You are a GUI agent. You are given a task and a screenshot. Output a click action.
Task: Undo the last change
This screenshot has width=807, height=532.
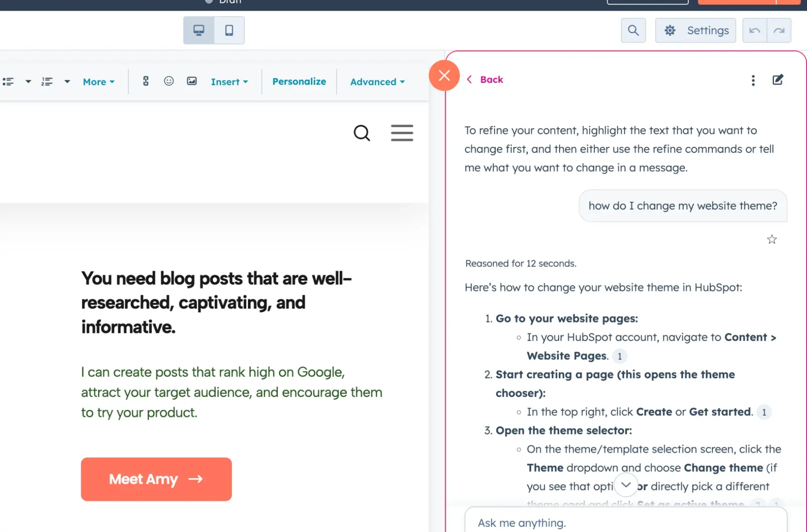755,30
